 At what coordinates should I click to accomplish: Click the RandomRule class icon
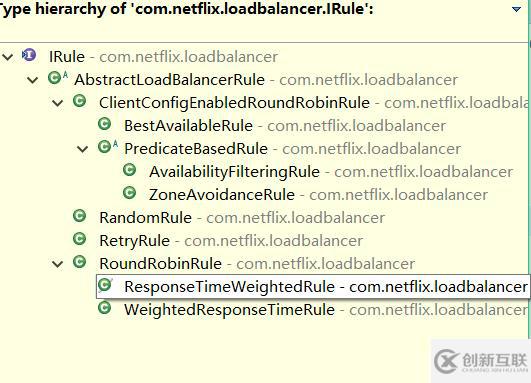80,216
